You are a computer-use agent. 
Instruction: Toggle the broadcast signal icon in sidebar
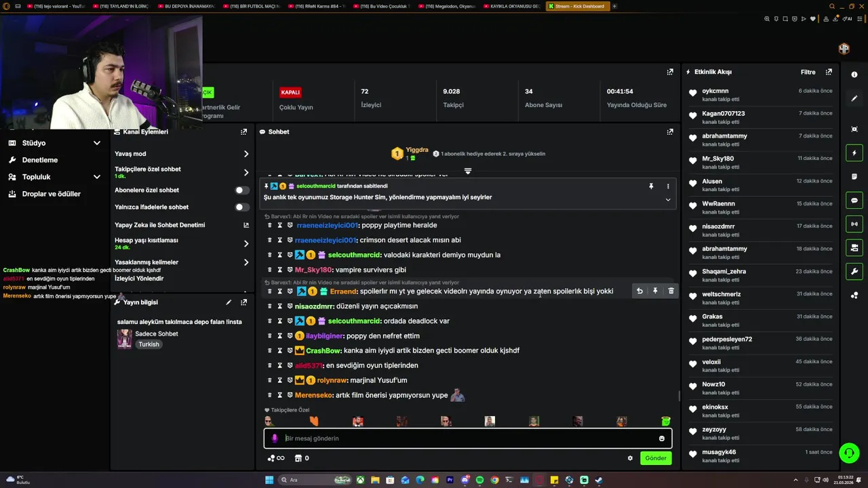(x=854, y=224)
